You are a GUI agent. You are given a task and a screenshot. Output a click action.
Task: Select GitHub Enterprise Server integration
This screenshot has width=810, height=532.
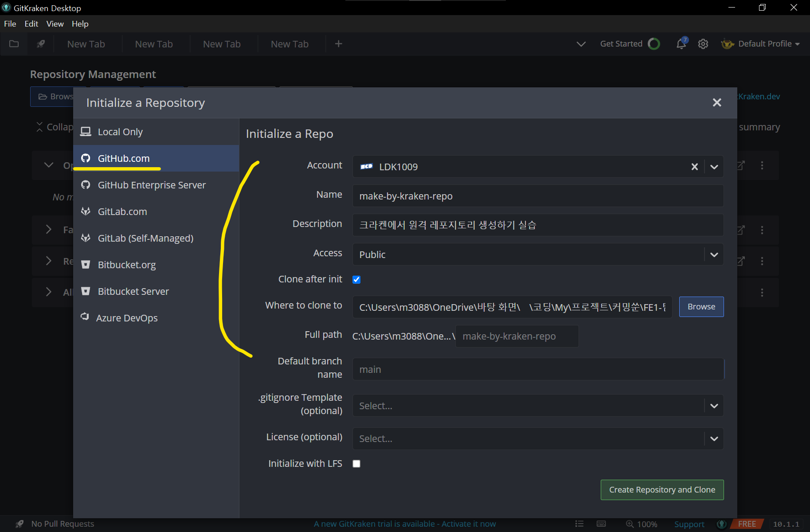[156, 185]
